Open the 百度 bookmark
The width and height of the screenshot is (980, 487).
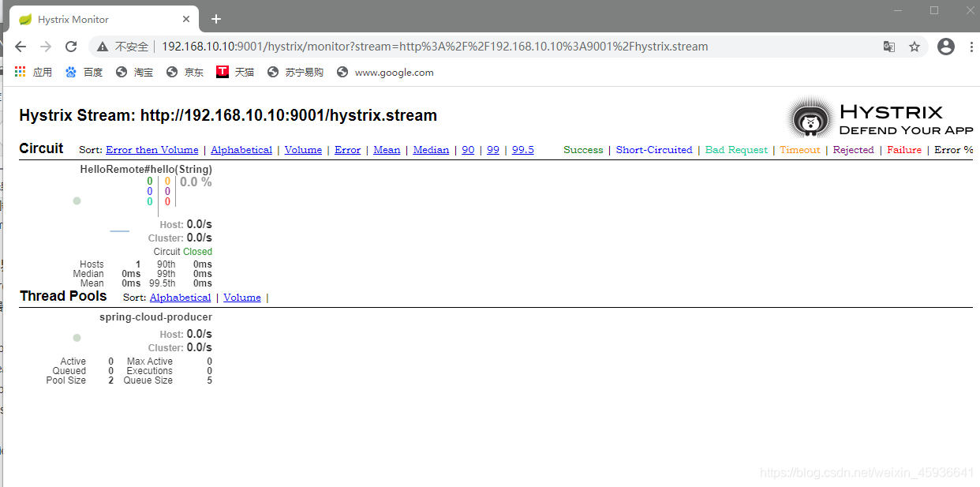pos(84,72)
